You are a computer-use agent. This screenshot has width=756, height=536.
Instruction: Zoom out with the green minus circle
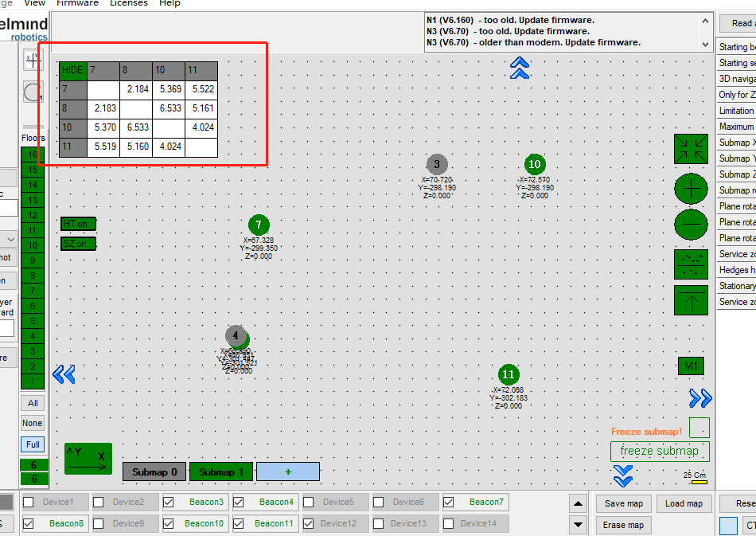691,225
